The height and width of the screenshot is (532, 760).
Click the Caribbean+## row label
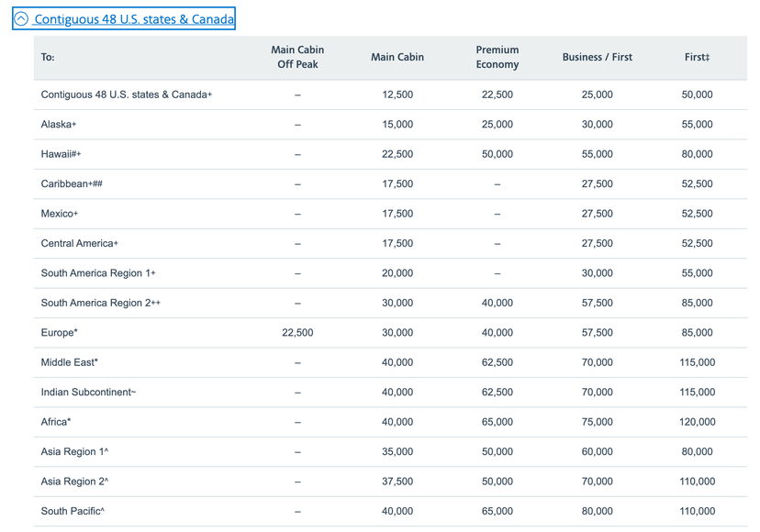(71, 183)
